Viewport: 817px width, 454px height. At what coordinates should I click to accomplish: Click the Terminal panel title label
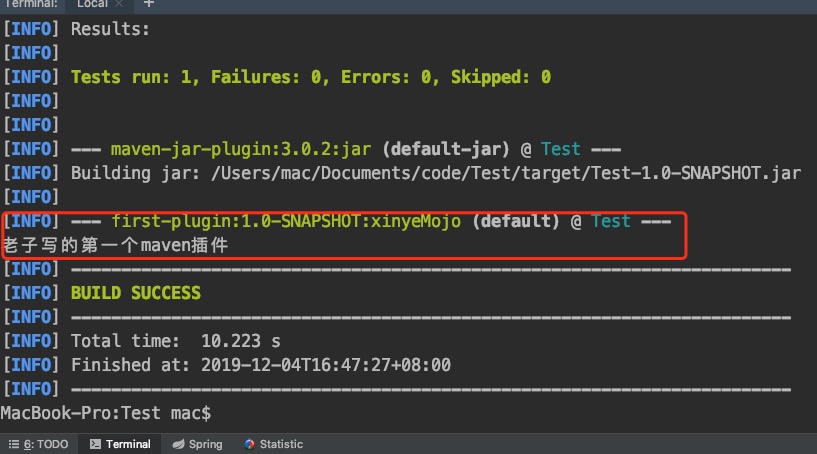click(x=29, y=4)
